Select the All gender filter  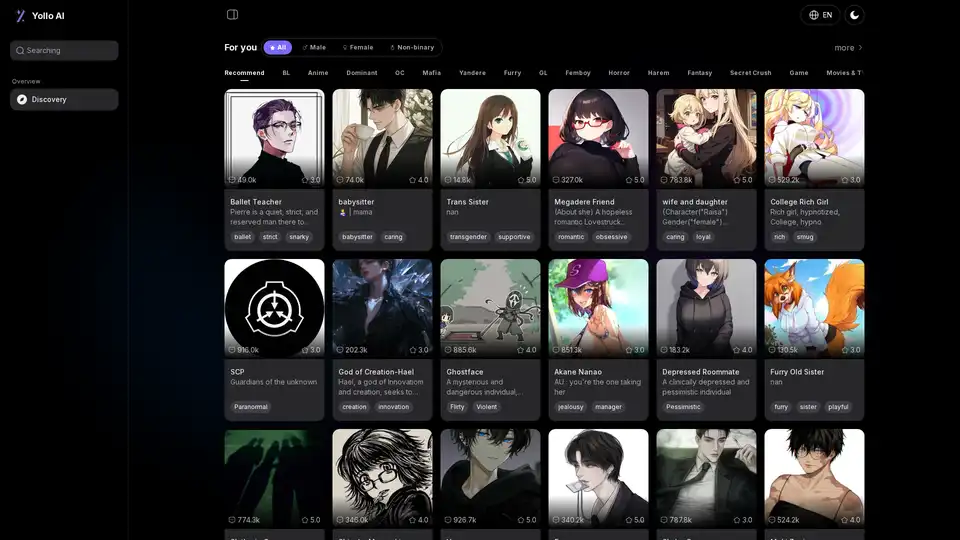tap(277, 47)
